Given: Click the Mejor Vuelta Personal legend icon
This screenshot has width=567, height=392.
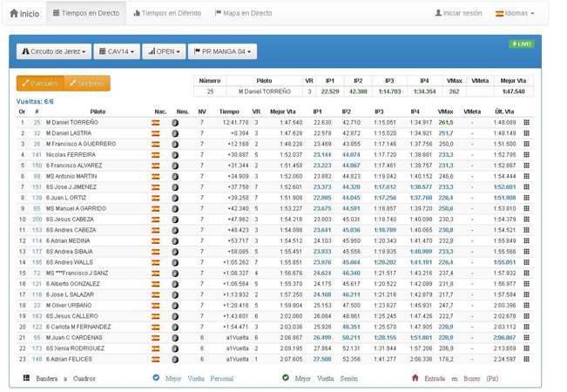Looking at the screenshot, I should [x=156, y=378].
